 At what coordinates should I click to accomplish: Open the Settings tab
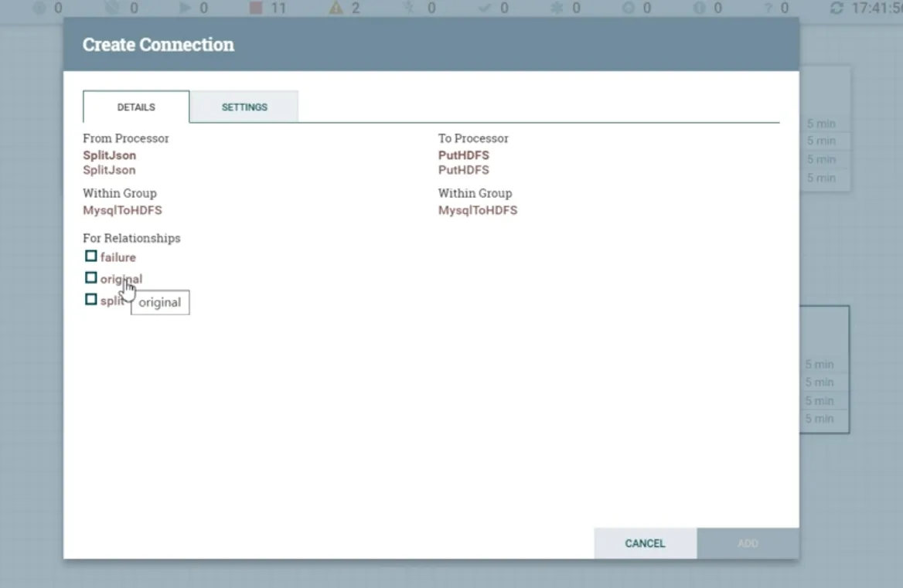(x=244, y=107)
